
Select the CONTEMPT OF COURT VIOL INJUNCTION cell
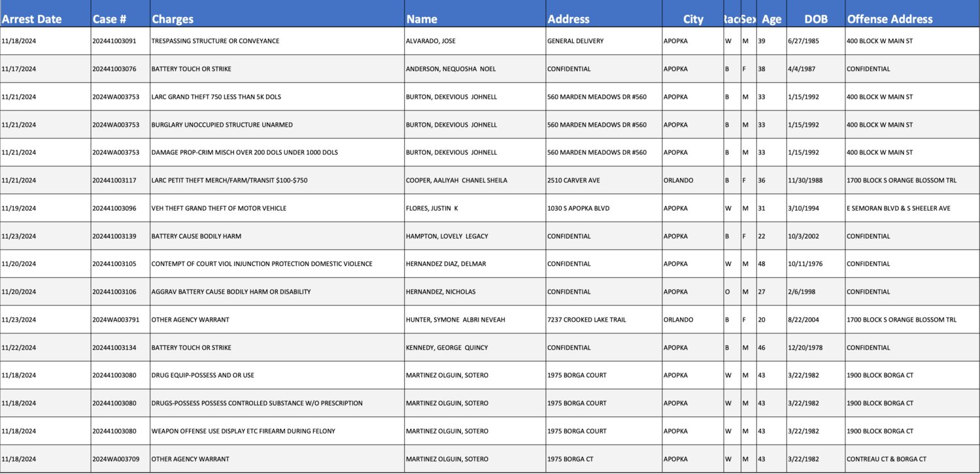pyautogui.click(x=277, y=264)
